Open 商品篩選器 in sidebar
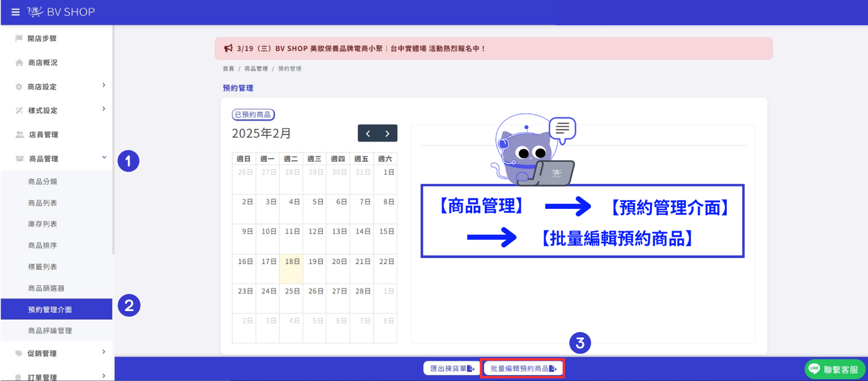Viewport: 868px width, 381px height. [x=46, y=288]
